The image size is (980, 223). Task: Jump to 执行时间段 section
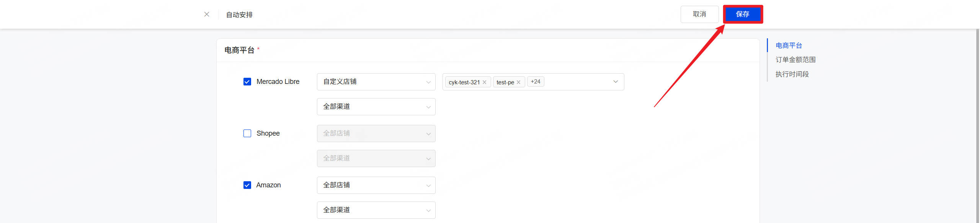pos(792,74)
